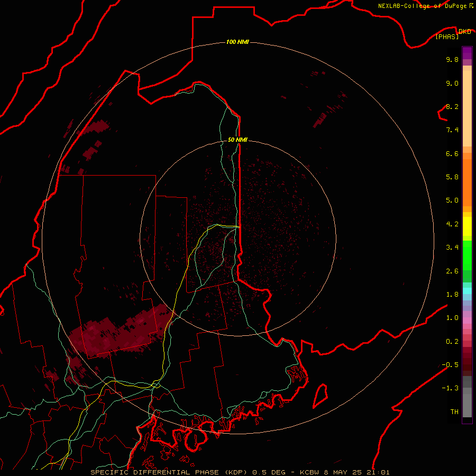
Task: Click the -1.3 scale label
Action: point(450,388)
